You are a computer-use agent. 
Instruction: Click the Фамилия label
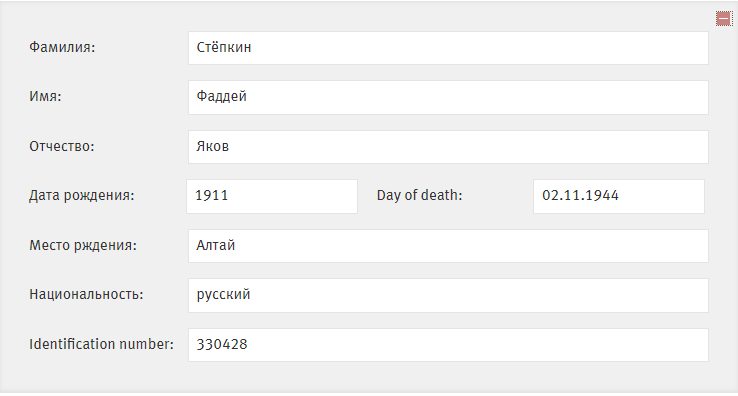click(x=62, y=47)
